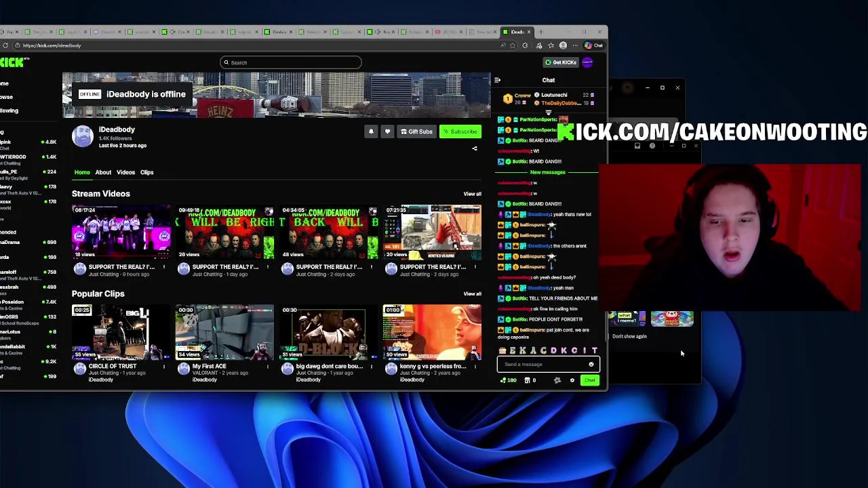
Task: Open options menu for My first ACE clip
Action: pyautogui.click(x=267, y=366)
